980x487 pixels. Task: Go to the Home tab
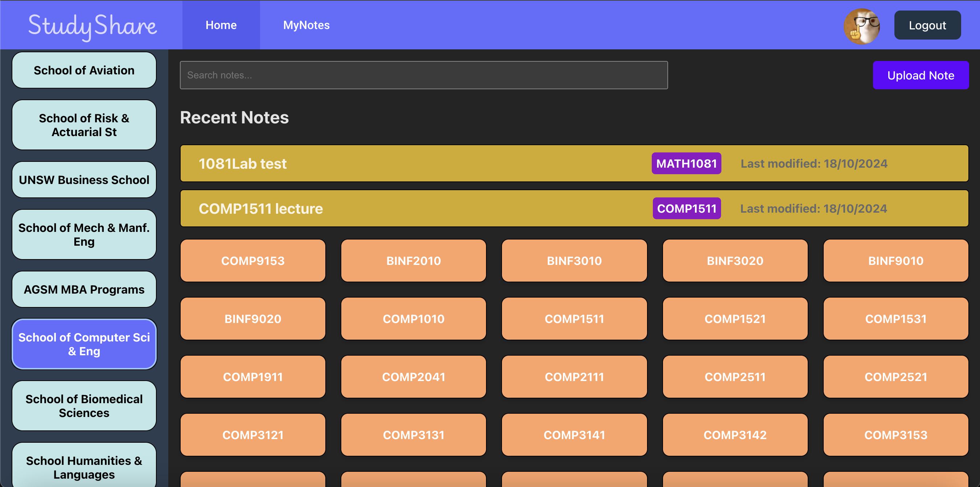221,25
